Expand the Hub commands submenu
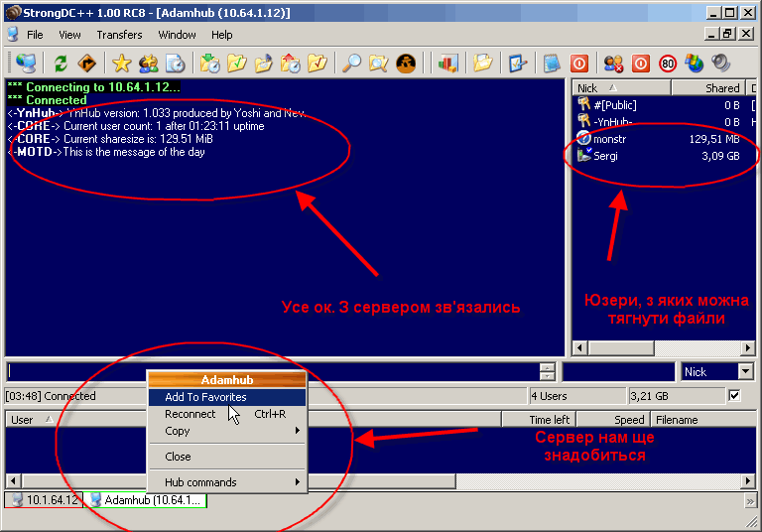The width and height of the screenshot is (762, 532). (x=227, y=482)
